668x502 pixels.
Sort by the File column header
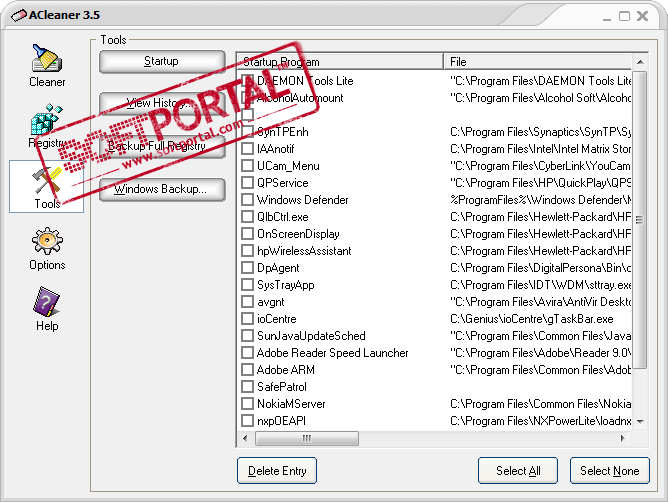tap(538, 62)
